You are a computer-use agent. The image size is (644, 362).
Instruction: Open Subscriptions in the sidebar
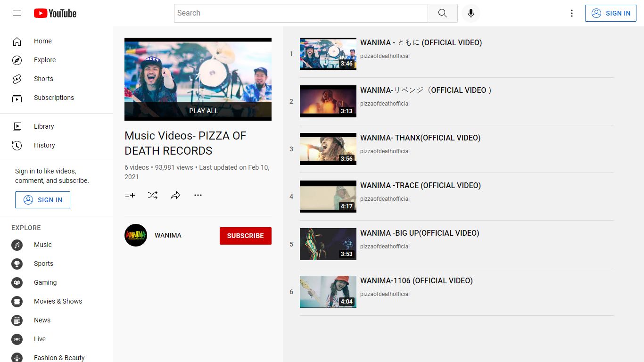(x=57, y=98)
